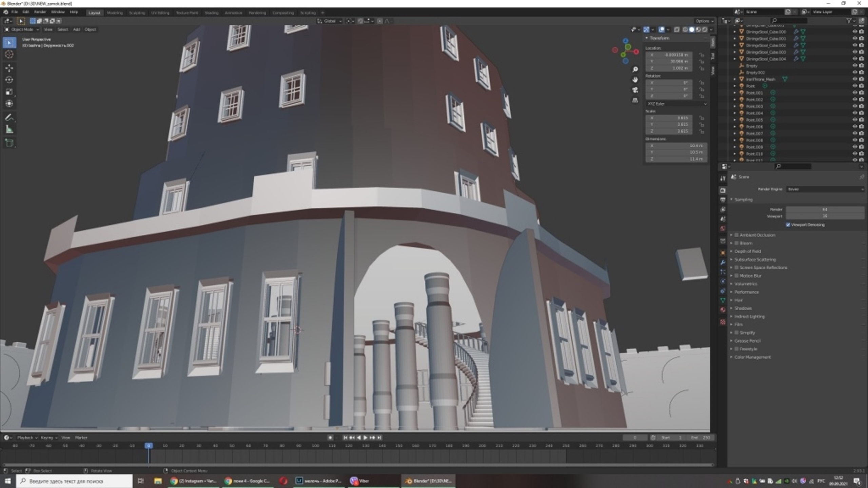
Task: Select the Rotate tool
Action: pyautogui.click(x=9, y=80)
